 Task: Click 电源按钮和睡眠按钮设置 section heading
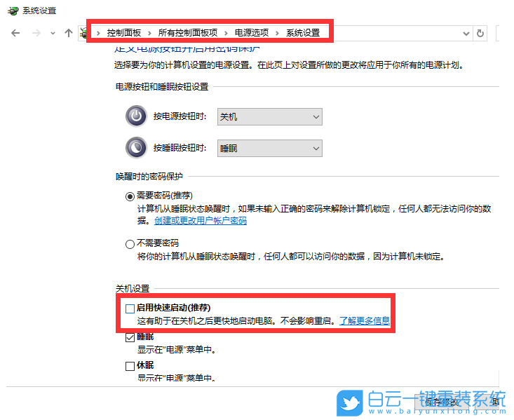click(x=162, y=87)
